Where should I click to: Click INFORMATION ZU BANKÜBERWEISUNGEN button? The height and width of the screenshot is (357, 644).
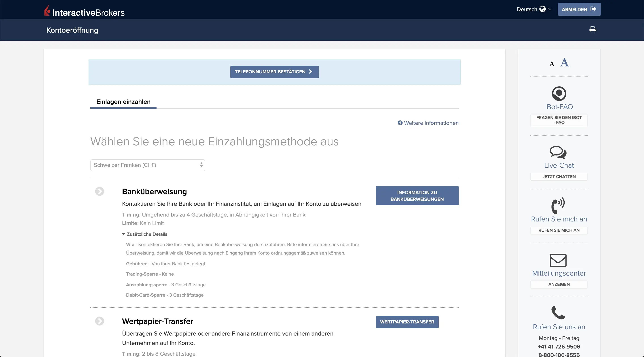click(417, 196)
